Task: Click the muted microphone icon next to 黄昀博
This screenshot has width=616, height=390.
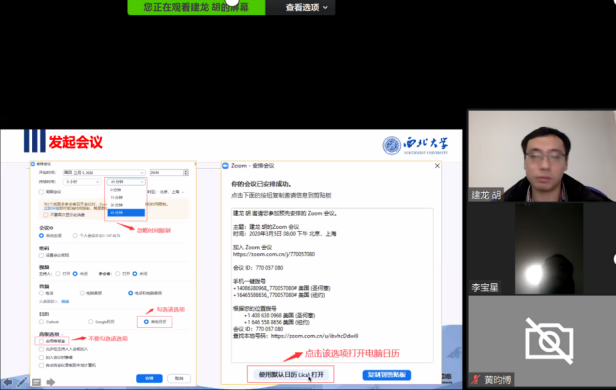Action: coord(476,380)
